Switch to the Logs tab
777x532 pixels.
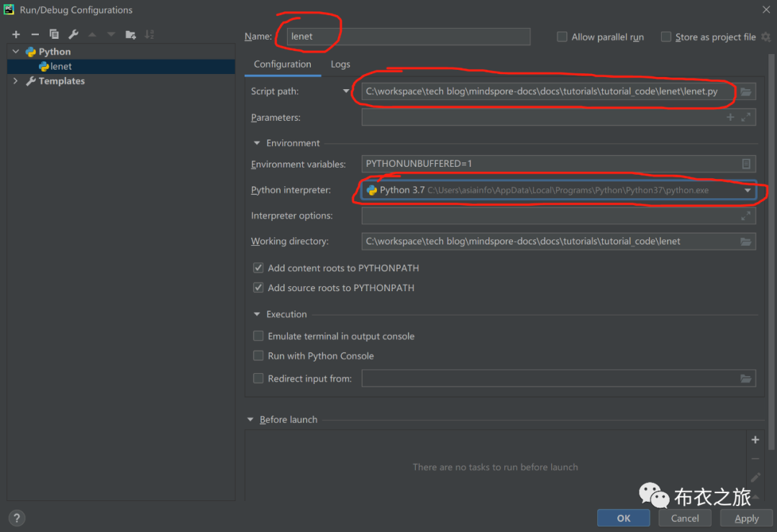coord(340,65)
